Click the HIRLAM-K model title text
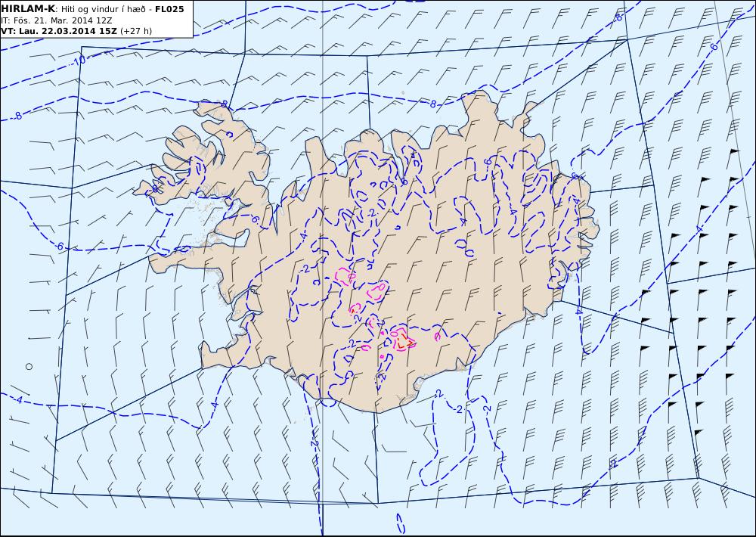756x537 pixels. click(x=29, y=8)
